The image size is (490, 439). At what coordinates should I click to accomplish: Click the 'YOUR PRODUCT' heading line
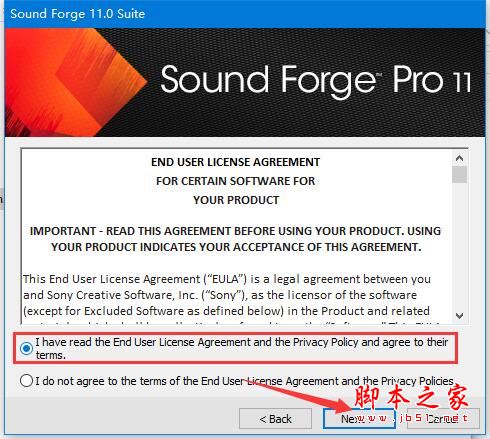236,200
